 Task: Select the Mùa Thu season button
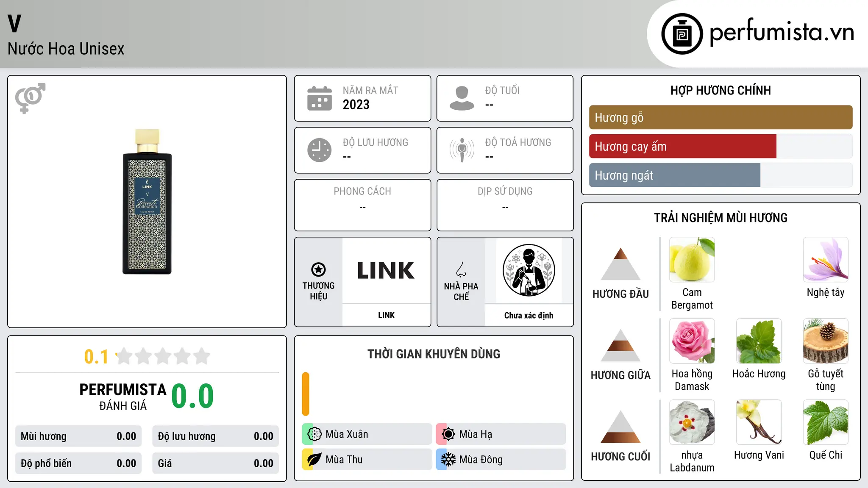click(367, 460)
